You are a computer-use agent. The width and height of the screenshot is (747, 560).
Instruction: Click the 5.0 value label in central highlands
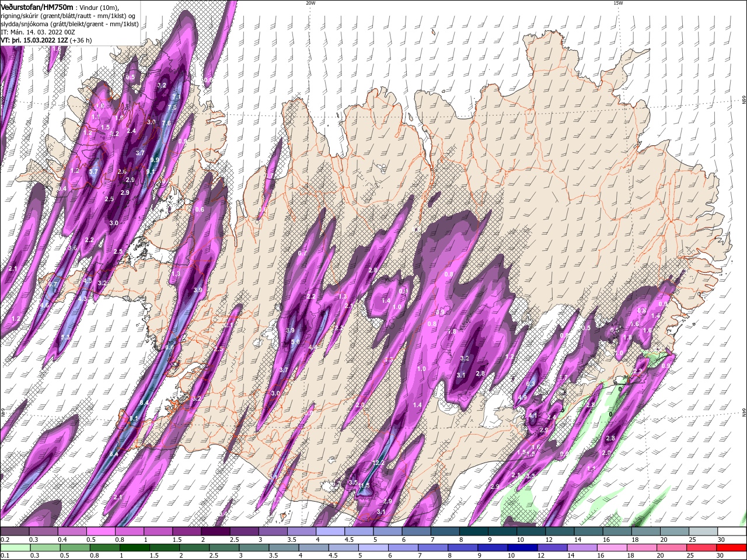coord(295,342)
